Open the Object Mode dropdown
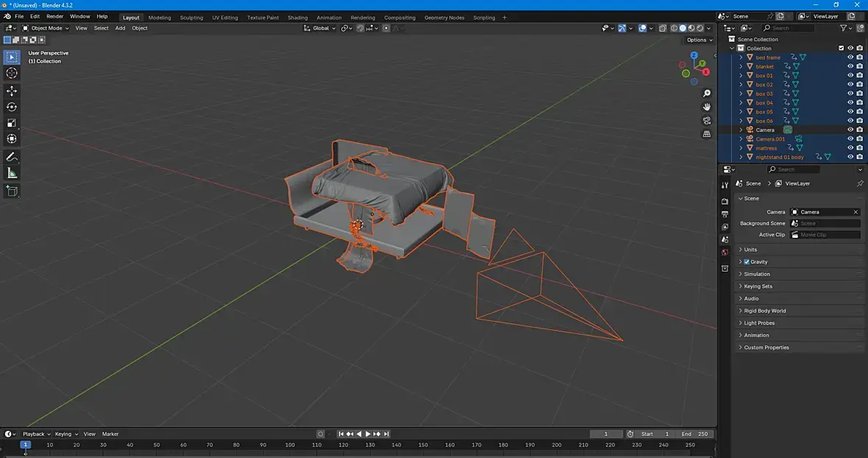The height and width of the screenshot is (458, 868). (x=46, y=28)
